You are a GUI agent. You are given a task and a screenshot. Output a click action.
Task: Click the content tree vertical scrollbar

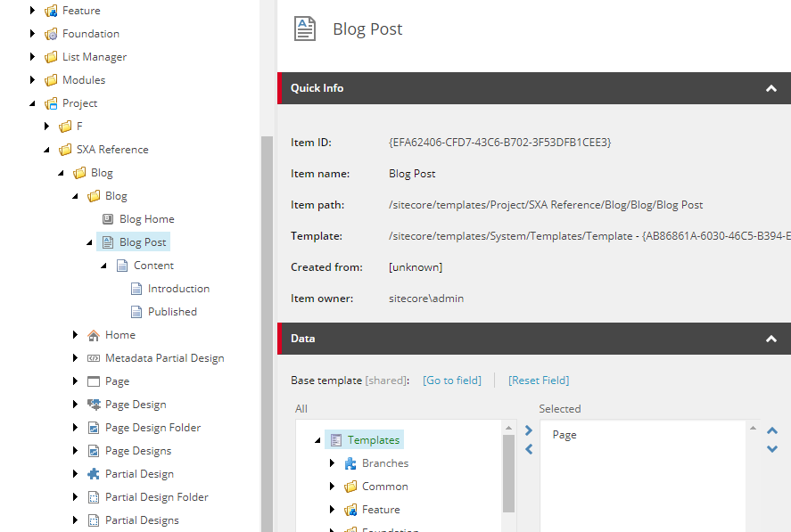coord(267,332)
